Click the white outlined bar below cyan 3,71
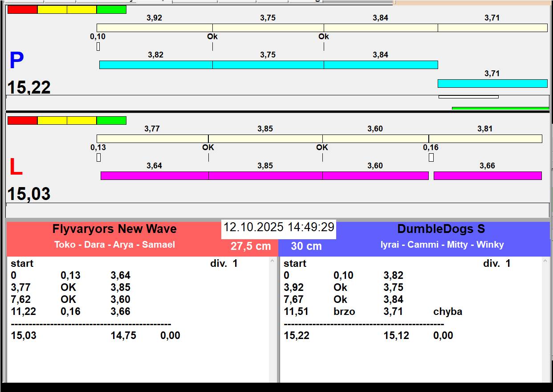Viewport: 553px width, 392px height. 468,97
